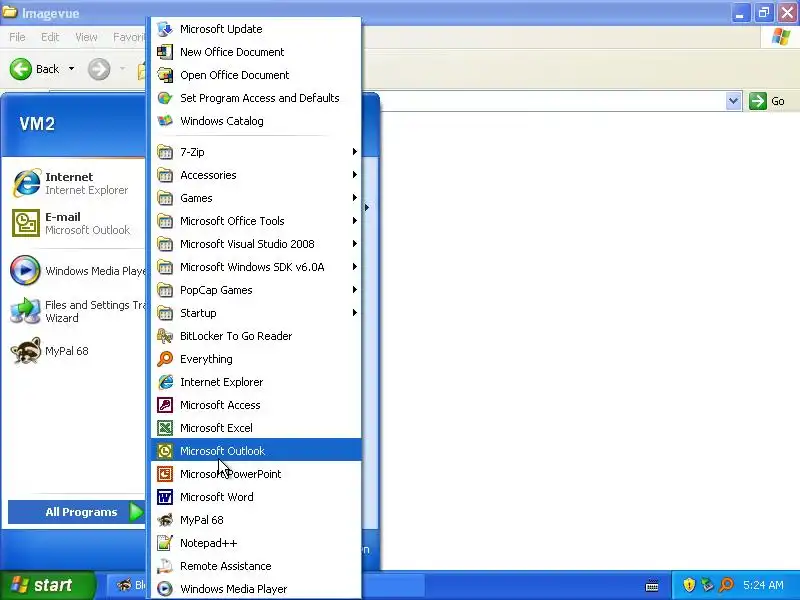Expand the 7-Zip submenu arrow
This screenshot has width=800, height=600.
click(354, 152)
